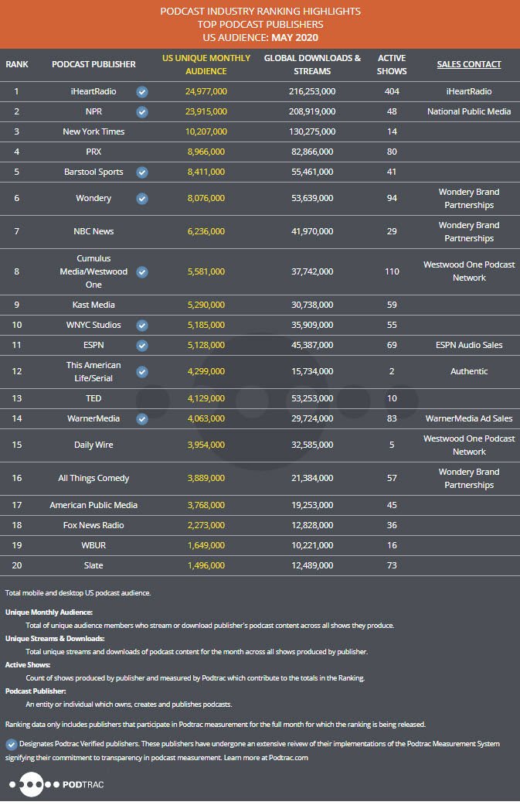Click the verified check next to Barstool Sports
Image resolution: width=520 pixels, height=812 pixels.
pos(142,172)
